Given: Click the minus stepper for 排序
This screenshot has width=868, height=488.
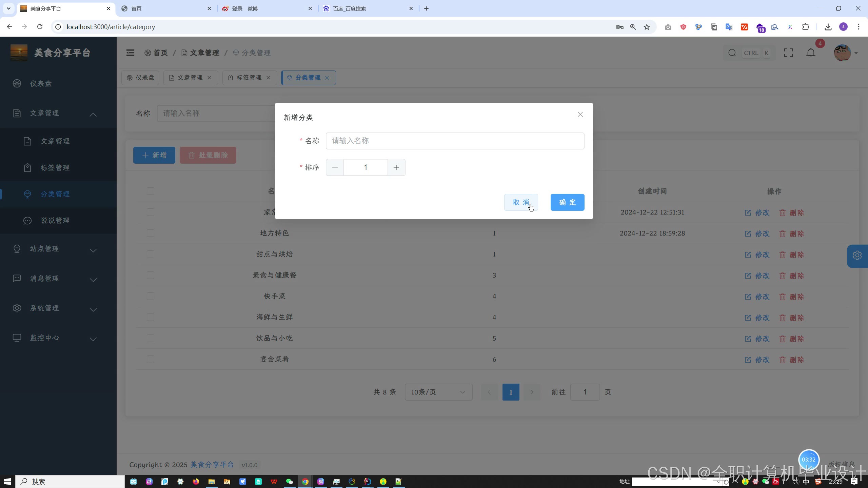Looking at the screenshot, I should tap(335, 167).
